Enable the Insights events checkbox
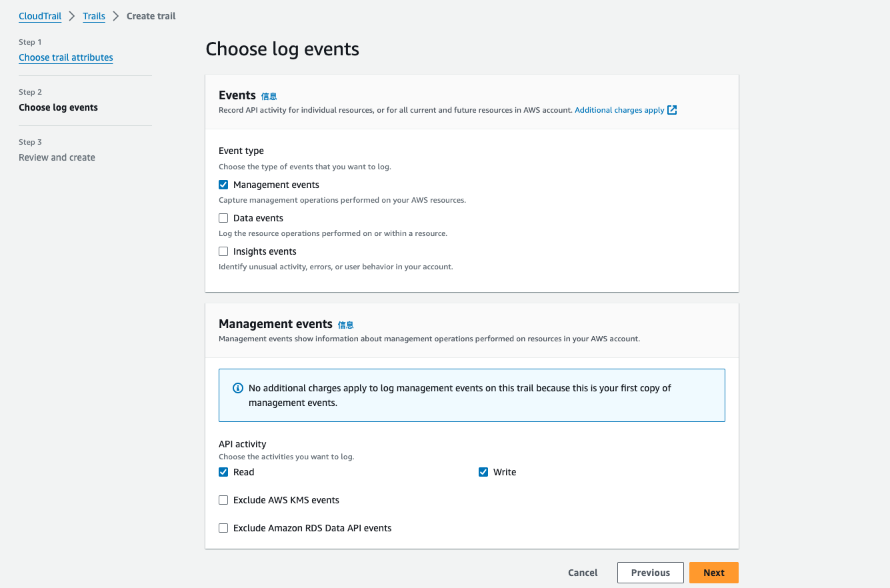890x588 pixels. pyautogui.click(x=223, y=251)
